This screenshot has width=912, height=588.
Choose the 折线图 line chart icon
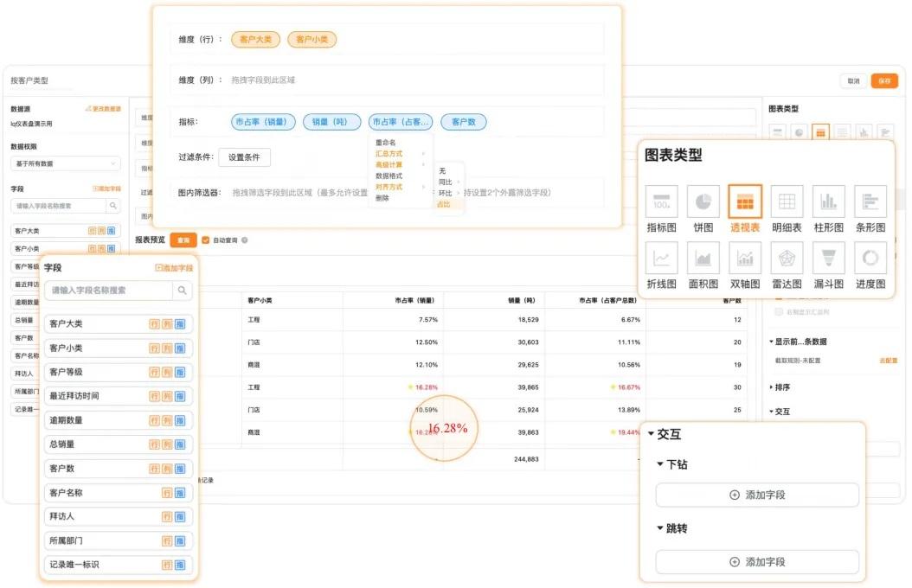[661, 258]
